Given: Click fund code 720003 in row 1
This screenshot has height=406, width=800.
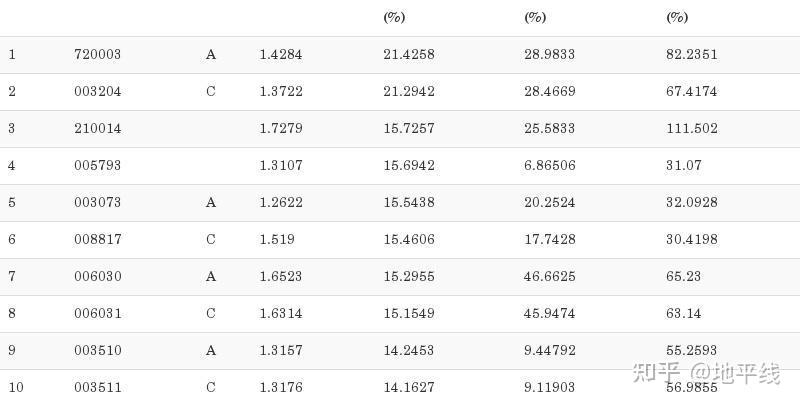Looking at the screenshot, I should [97, 54].
